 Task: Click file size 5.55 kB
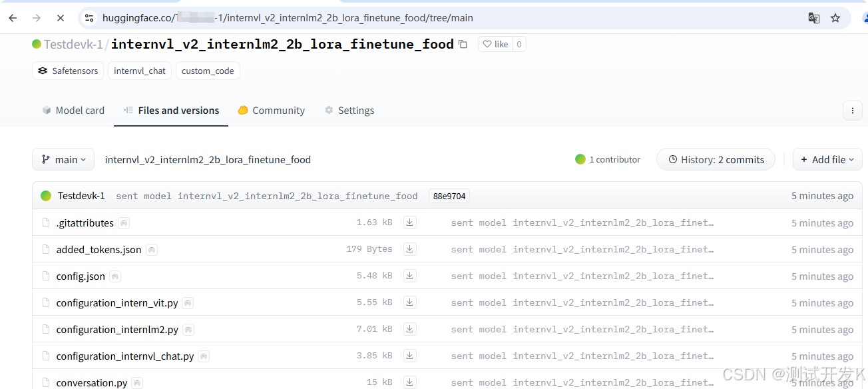tap(374, 302)
